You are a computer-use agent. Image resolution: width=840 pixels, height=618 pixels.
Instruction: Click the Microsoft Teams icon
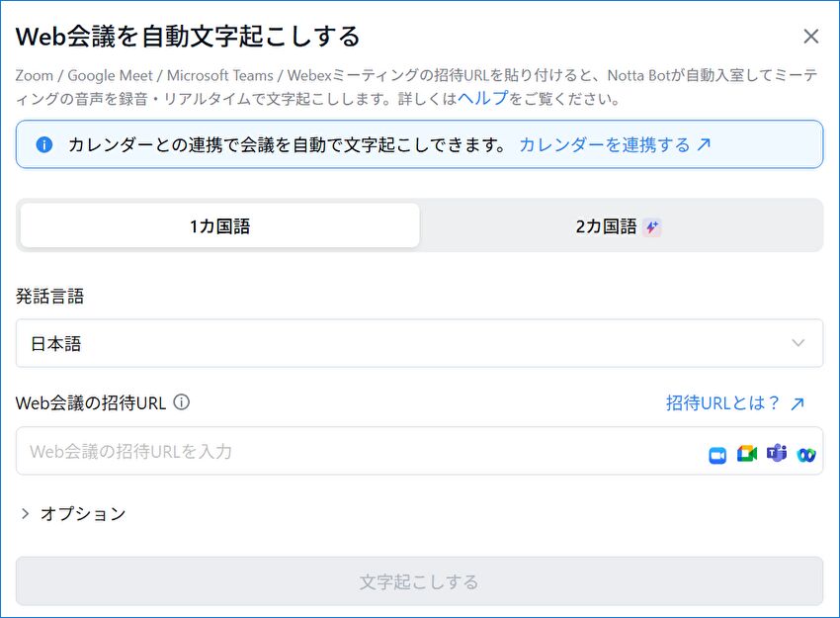click(777, 454)
